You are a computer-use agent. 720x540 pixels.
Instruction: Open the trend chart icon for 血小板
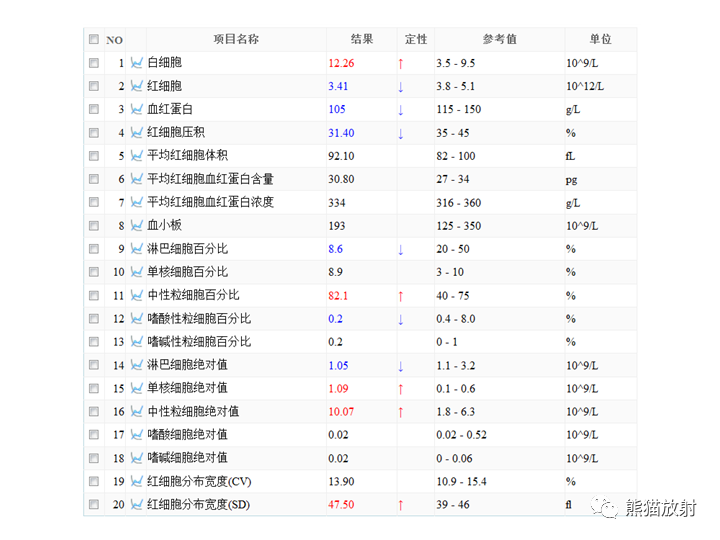pos(136,225)
